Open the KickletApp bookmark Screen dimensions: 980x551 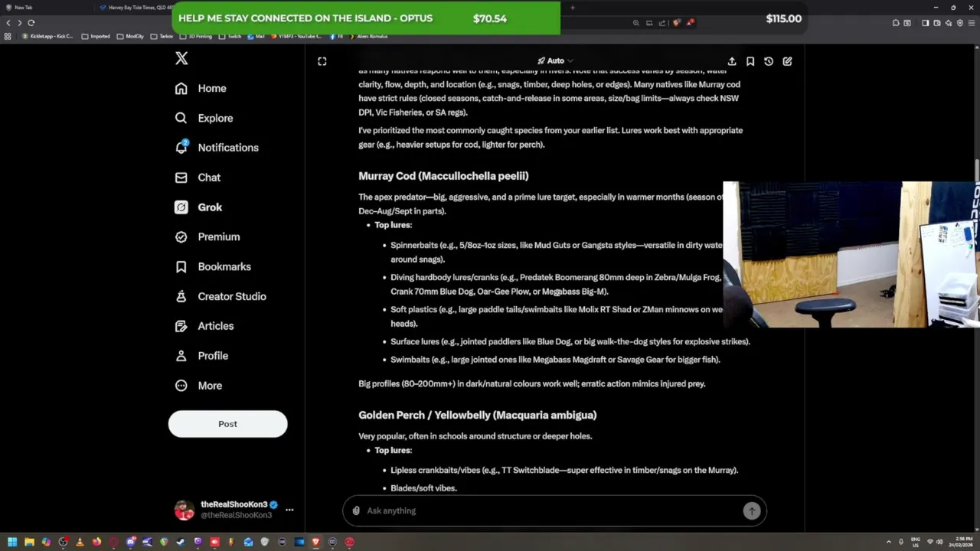(x=48, y=36)
